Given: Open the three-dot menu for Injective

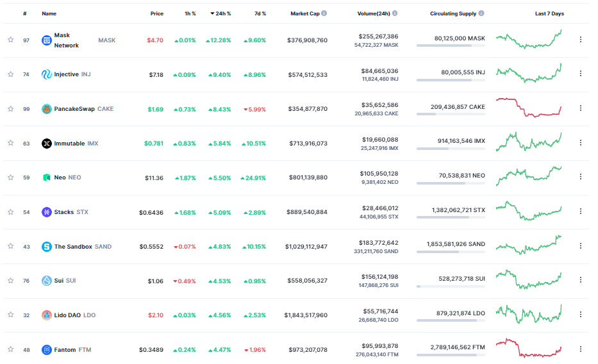Looking at the screenshot, I should (x=581, y=73).
